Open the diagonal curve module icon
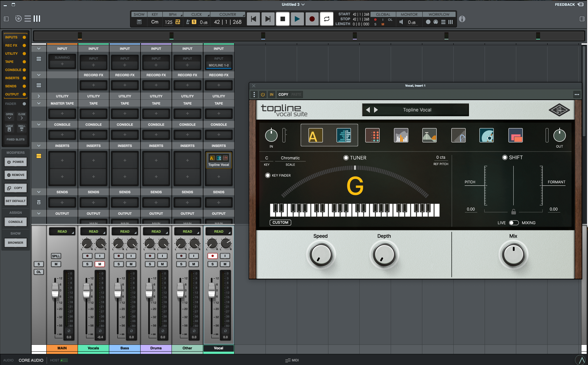The image size is (588, 365). click(x=458, y=135)
